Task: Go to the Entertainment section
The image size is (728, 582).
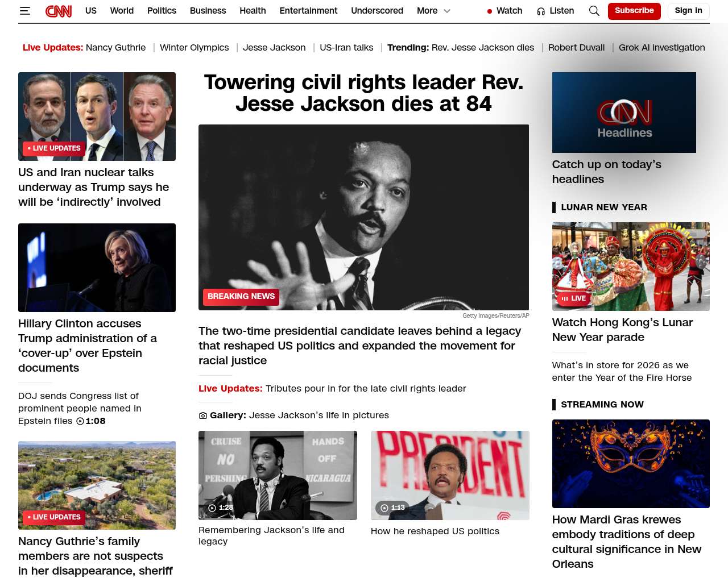Action: 308,11
